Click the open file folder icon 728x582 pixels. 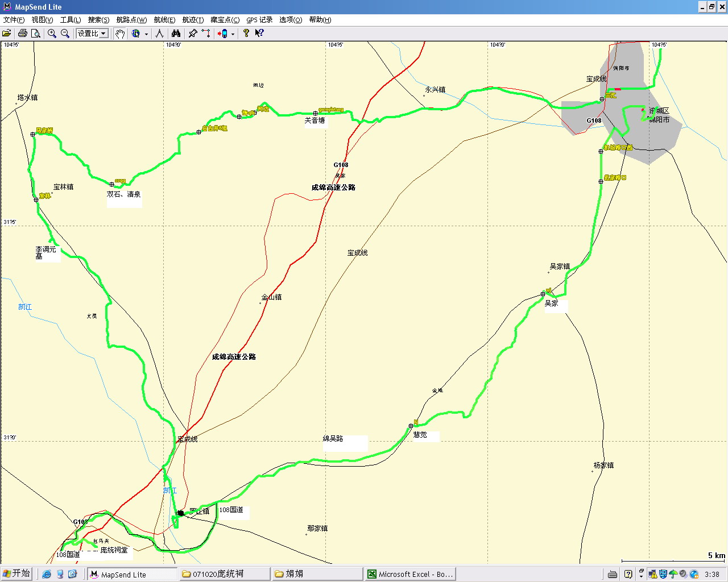(x=7, y=34)
